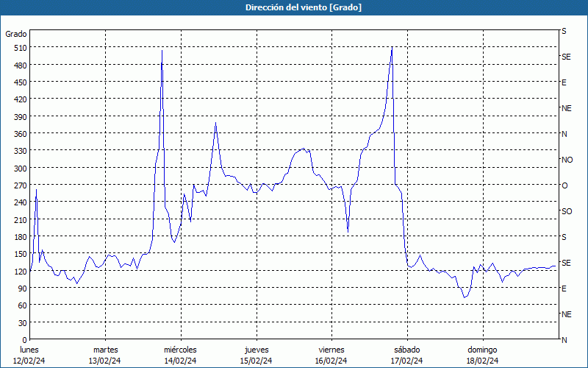Image resolution: width=588 pixels, height=368 pixels.
Task: Click the 'lunes' day label
Action: click(x=29, y=350)
